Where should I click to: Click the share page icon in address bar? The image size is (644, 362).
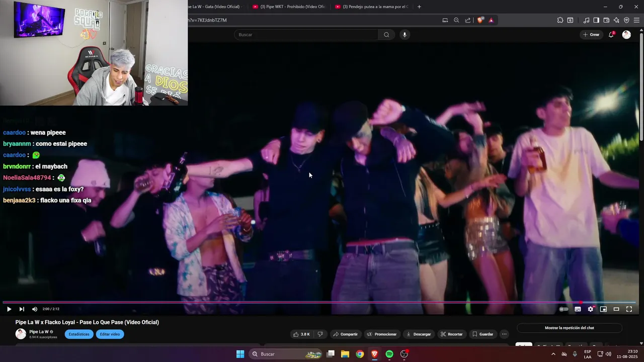[468, 20]
